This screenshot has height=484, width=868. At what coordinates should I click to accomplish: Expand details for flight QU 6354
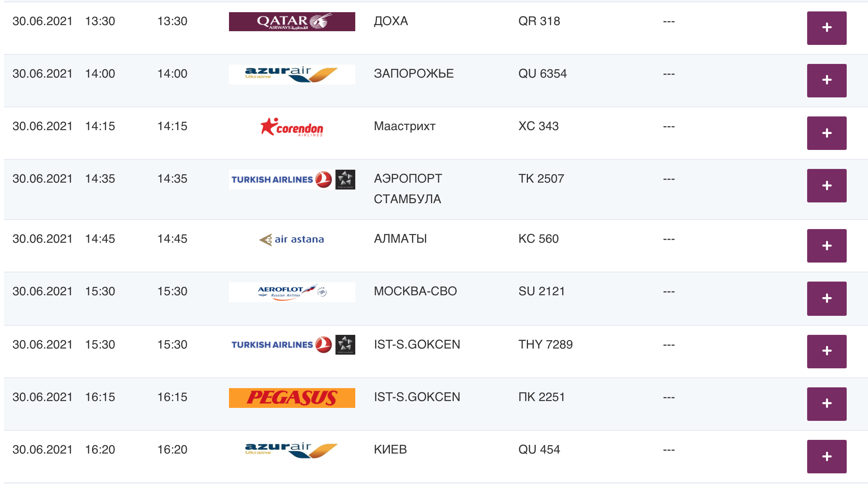point(827,80)
